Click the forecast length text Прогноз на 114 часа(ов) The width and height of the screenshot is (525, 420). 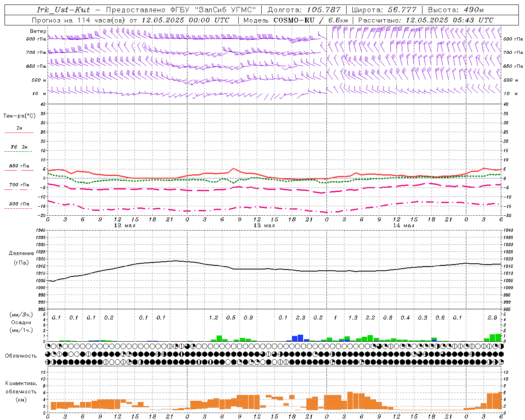pos(79,20)
